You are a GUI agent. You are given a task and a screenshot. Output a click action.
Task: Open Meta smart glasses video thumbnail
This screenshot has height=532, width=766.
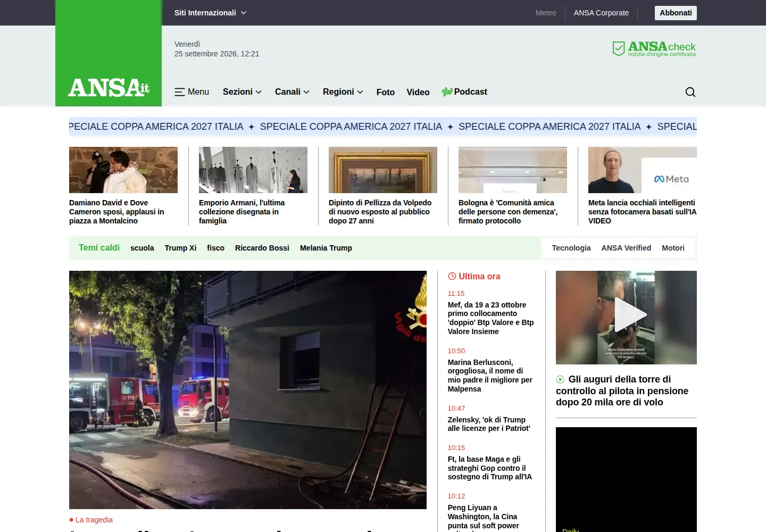point(643,170)
